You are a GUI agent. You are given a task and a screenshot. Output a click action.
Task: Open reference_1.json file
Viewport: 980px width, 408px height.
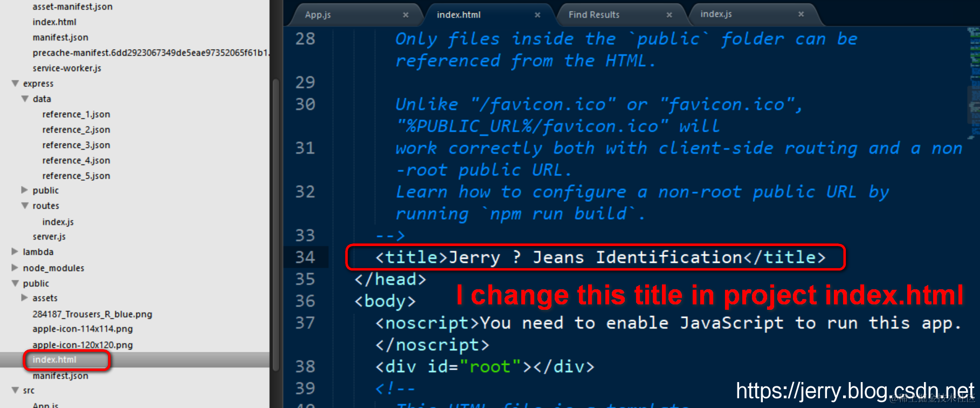tap(76, 114)
